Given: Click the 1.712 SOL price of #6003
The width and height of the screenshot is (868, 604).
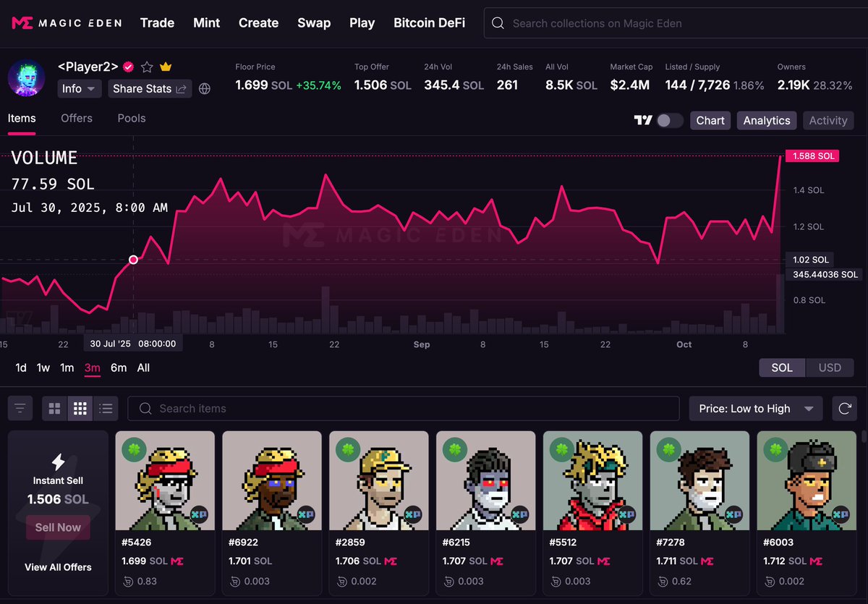Looking at the screenshot, I should (x=785, y=561).
